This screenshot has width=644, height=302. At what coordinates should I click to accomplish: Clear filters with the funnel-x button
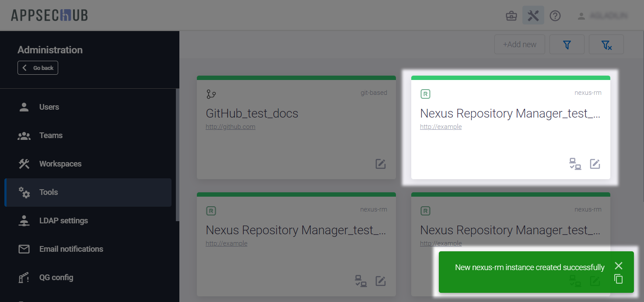606,45
